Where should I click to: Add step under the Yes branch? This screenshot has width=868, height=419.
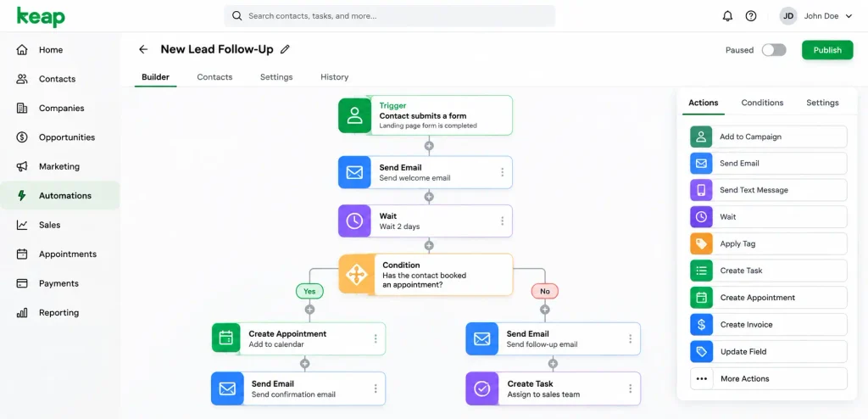pyautogui.click(x=309, y=310)
